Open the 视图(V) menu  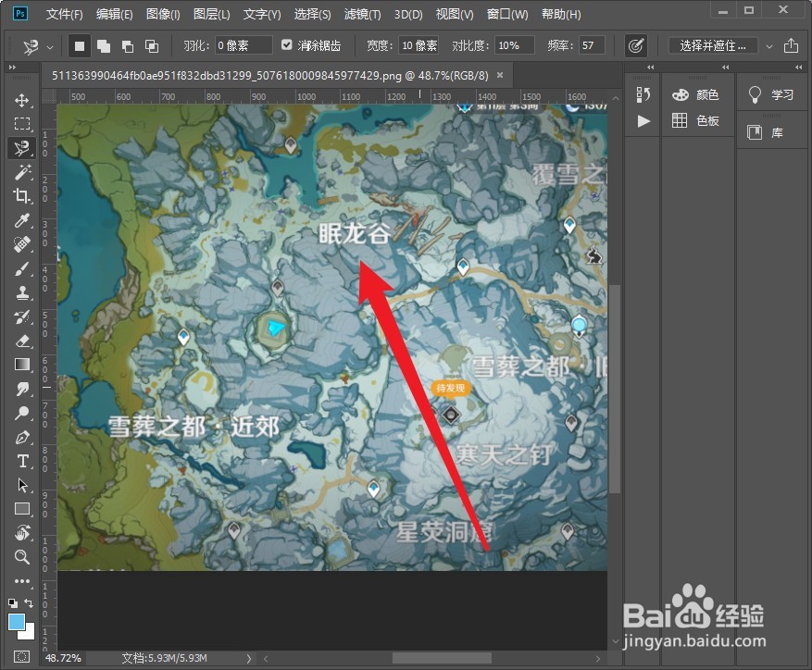tap(455, 14)
